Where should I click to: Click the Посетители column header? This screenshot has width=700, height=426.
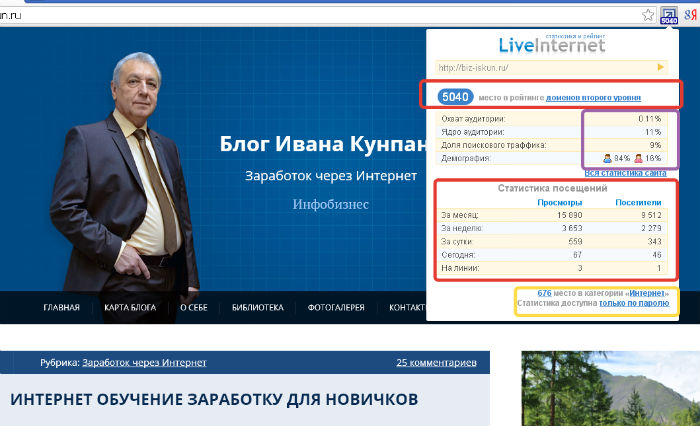(638, 202)
